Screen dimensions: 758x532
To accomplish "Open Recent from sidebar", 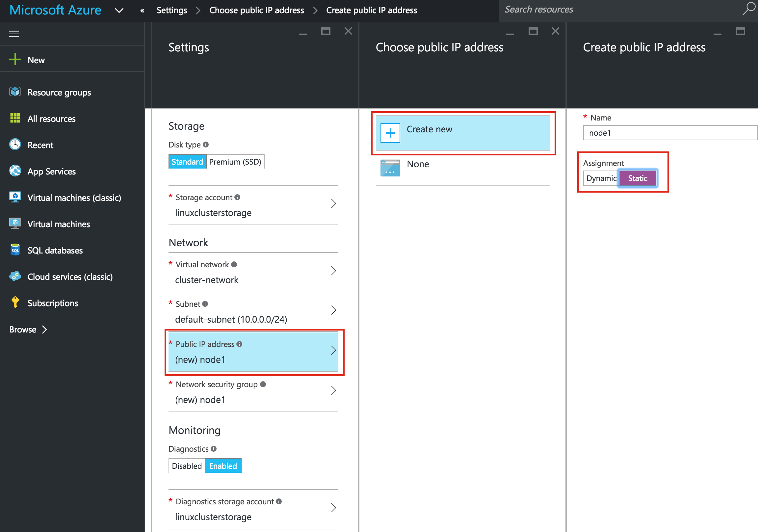I will pyautogui.click(x=40, y=145).
